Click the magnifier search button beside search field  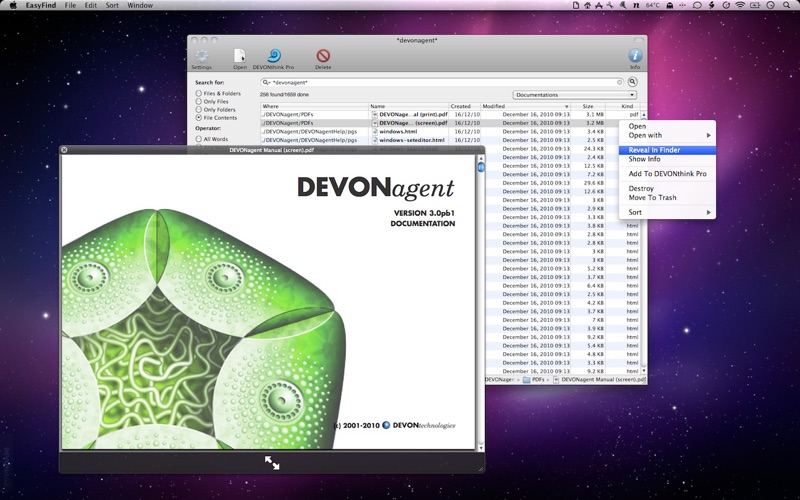(x=633, y=82)
